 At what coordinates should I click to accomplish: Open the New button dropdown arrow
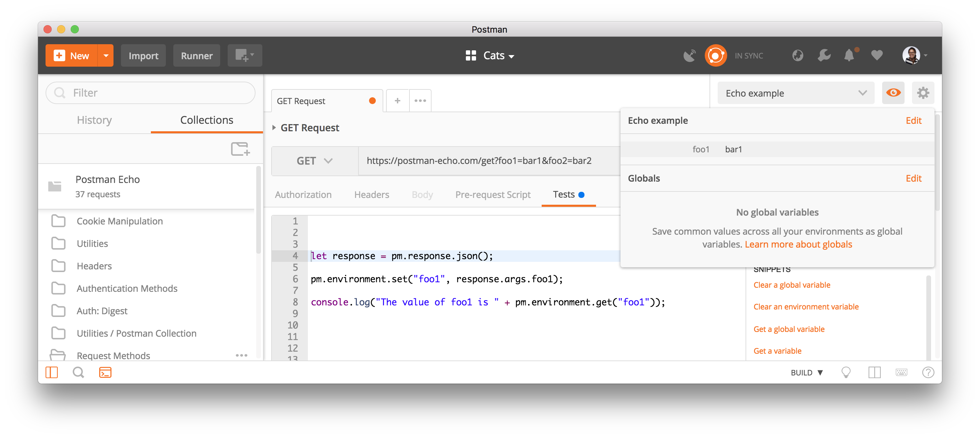click(x=106, y=56)
